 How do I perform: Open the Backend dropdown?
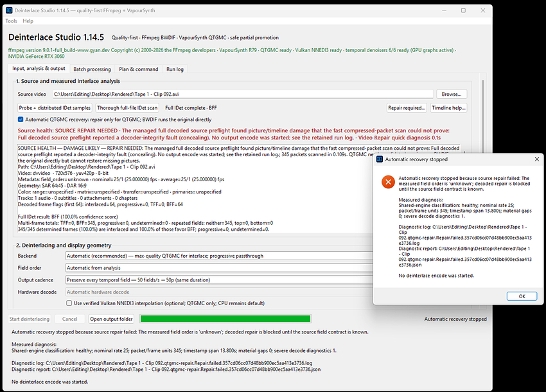[218, 256]
